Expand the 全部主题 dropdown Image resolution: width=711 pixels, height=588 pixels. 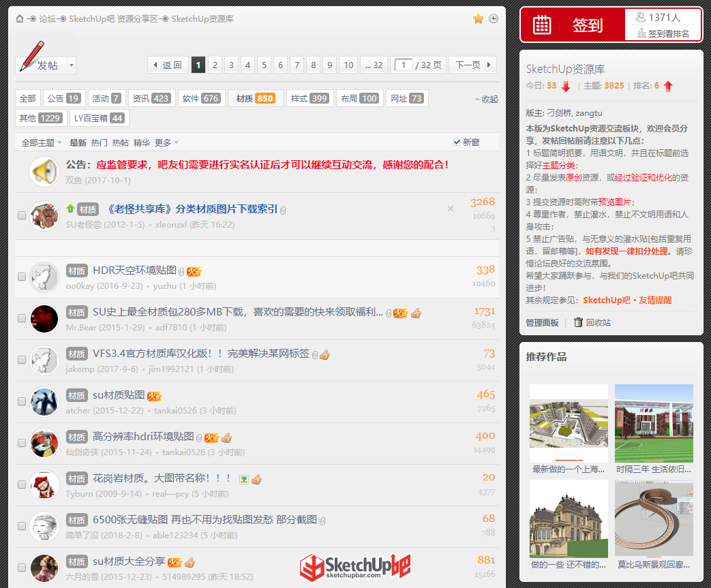pos(42,143)
